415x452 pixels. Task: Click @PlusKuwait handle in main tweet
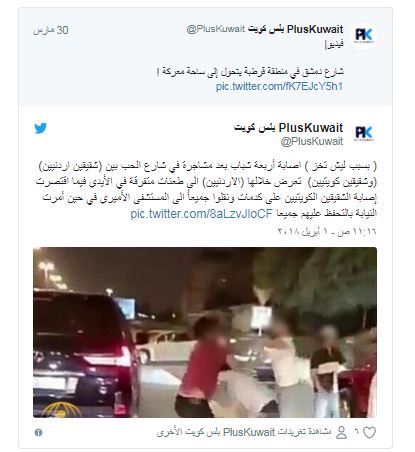point(312,141)
